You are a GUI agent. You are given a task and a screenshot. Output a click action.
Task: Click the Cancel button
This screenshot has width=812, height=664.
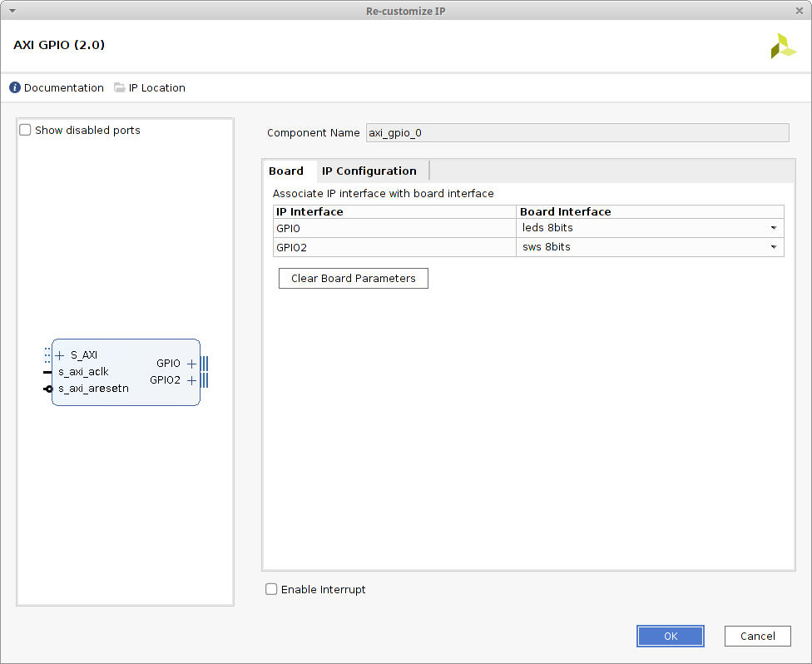[x=757, y=637]
